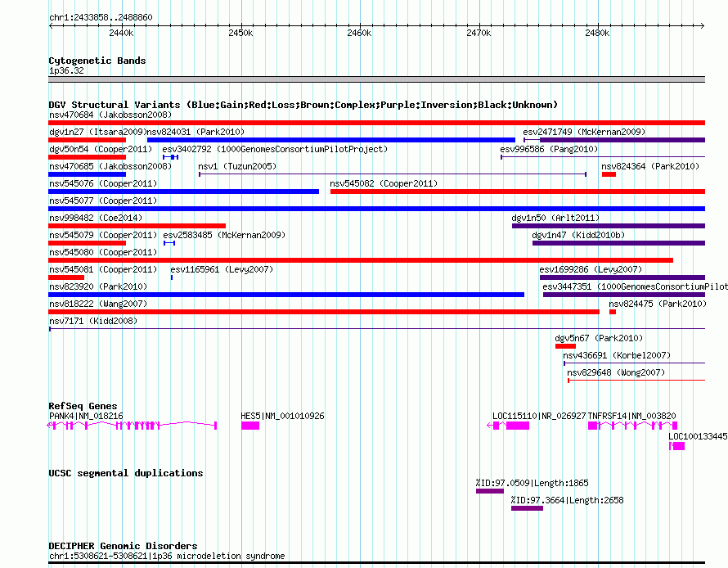
Task: Click the 2470k ruler position label
Action: 479,33
